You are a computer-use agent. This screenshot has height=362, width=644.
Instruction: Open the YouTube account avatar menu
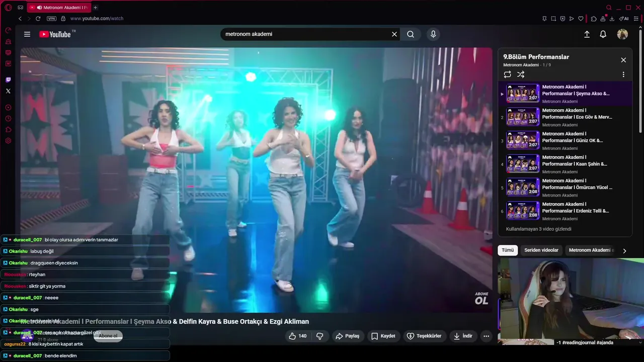(622, 34)
